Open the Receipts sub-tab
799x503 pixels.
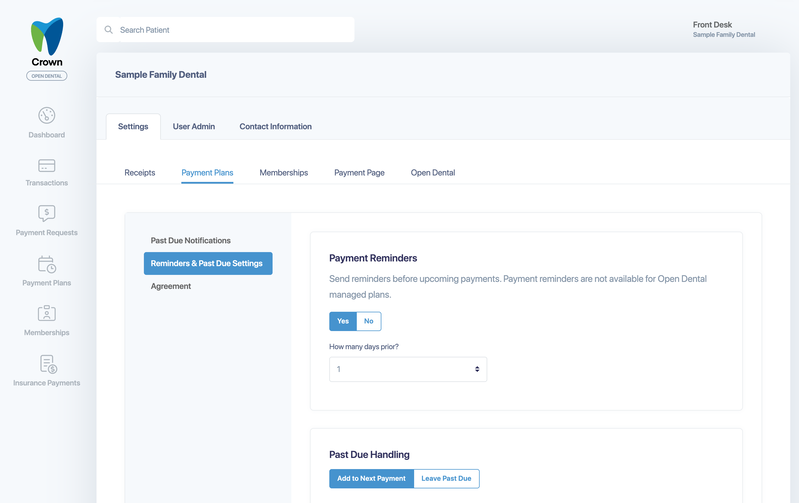coord(140,173)
